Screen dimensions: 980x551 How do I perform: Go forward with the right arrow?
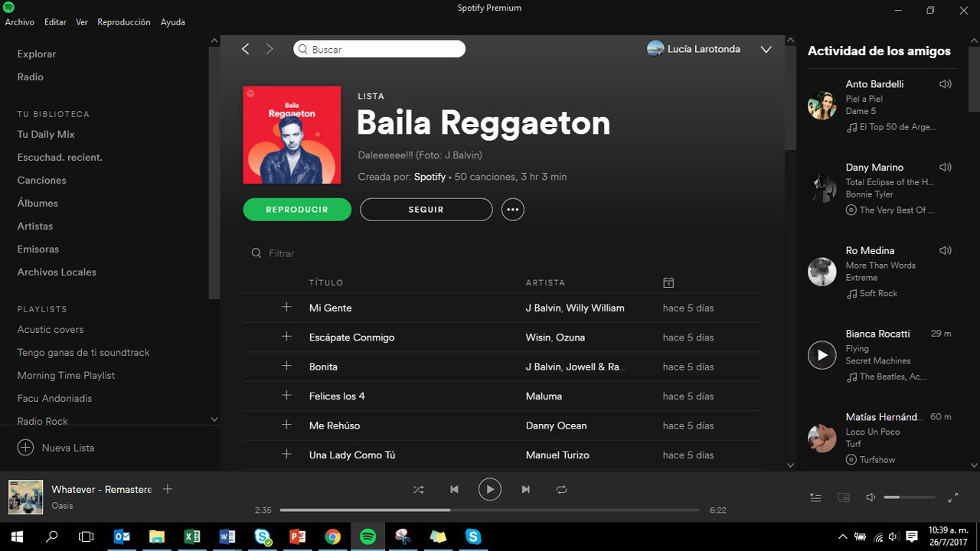click(x=269, y=49)
